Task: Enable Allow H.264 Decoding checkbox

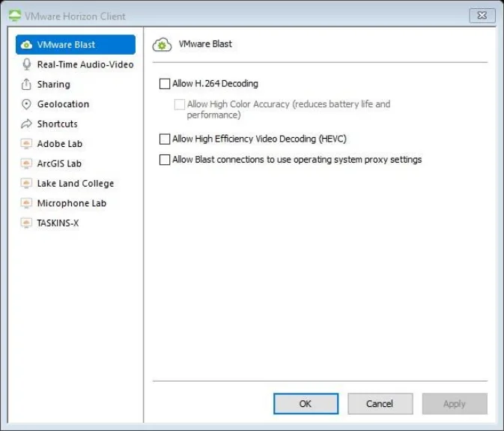Action: click(x=165, y=84)
